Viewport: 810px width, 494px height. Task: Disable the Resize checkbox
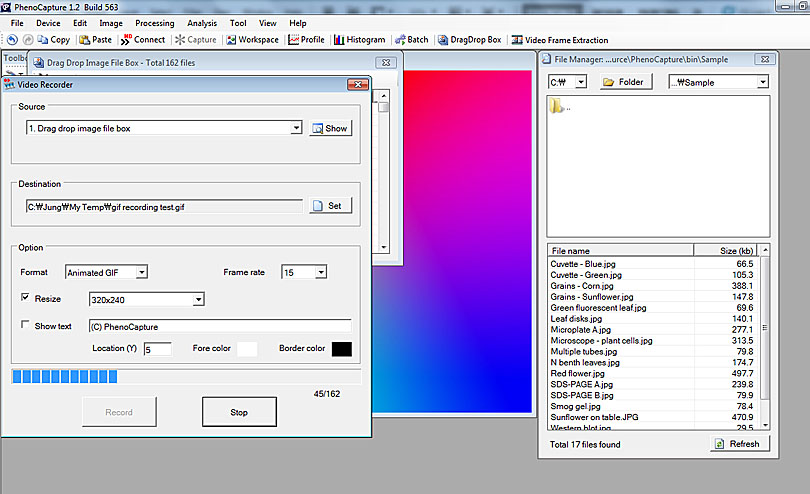point(26,298)
